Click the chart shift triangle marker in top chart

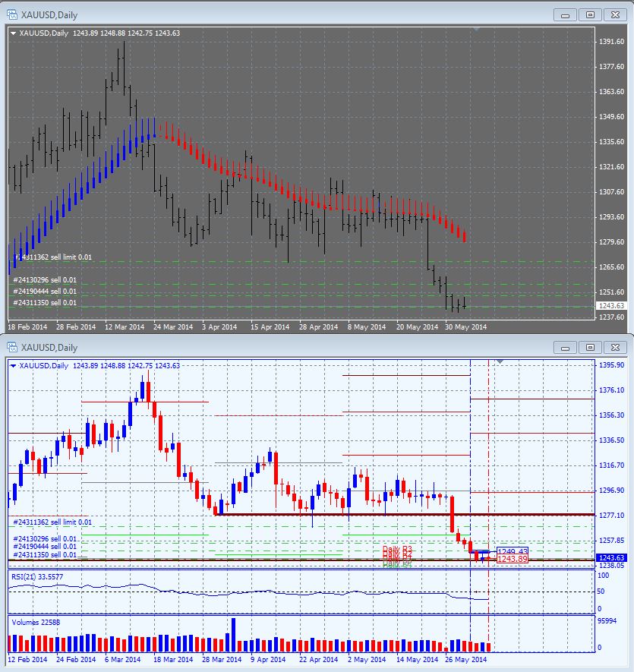(476, 29)
